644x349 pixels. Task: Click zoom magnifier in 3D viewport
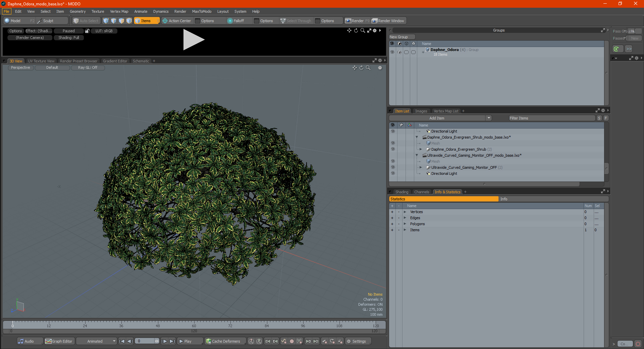click(x=368, y=68)
